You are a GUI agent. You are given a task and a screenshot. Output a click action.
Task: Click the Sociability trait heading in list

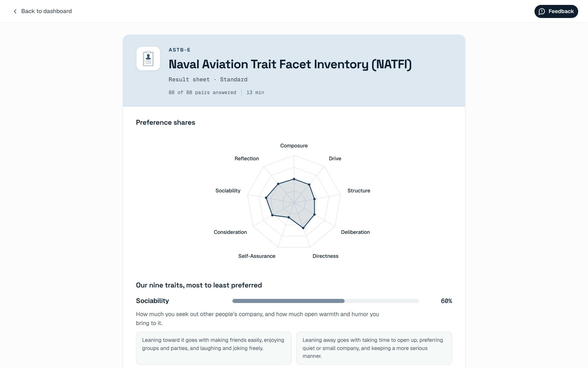point(152,301)
